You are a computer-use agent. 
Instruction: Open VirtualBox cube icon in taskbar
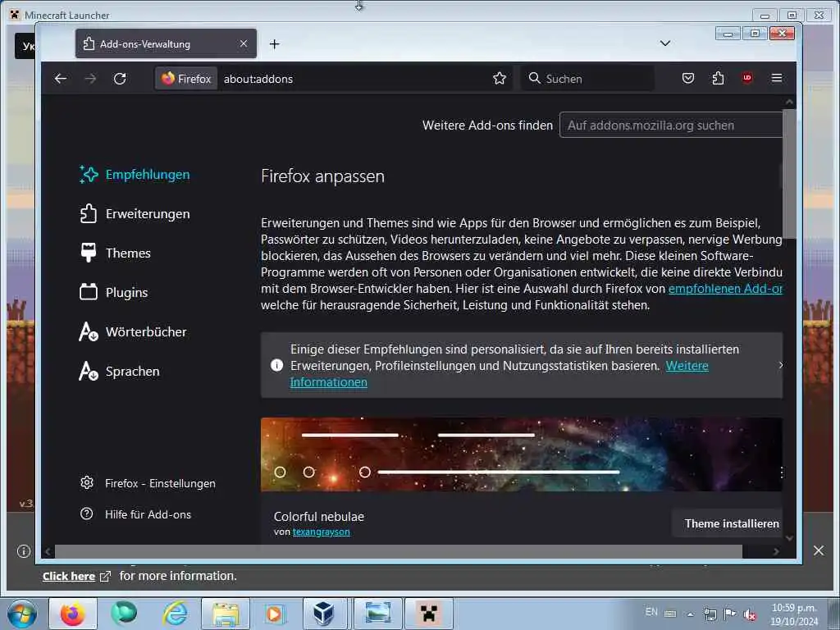[324, 614]
